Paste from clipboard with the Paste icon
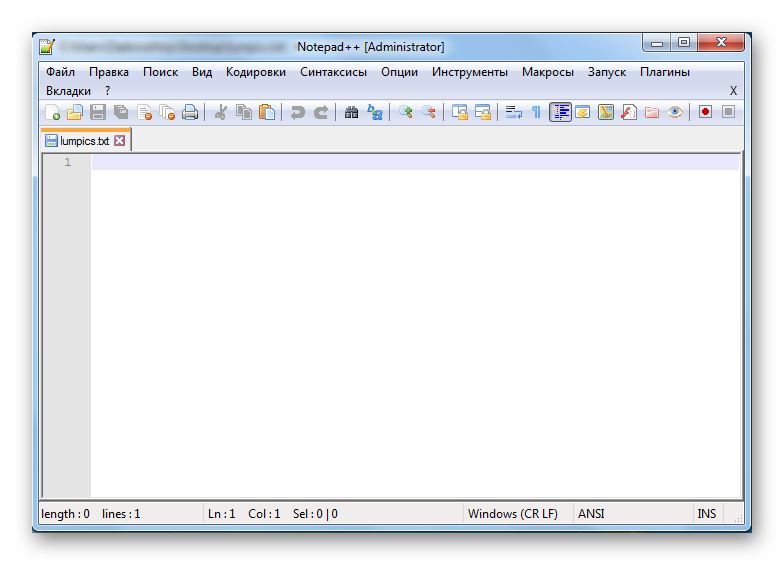The width and height of the screenshot is (784, 565). tap(267, 112)
